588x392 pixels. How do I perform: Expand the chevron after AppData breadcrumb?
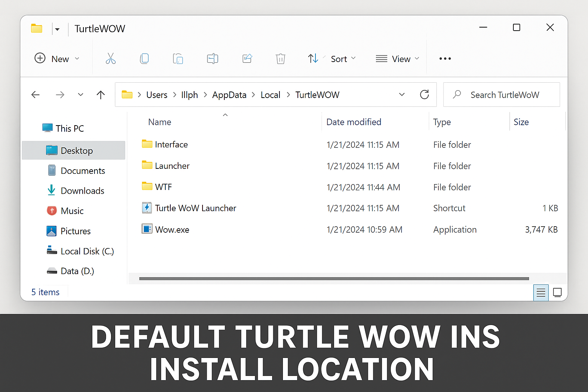click(x=253, y=95)
